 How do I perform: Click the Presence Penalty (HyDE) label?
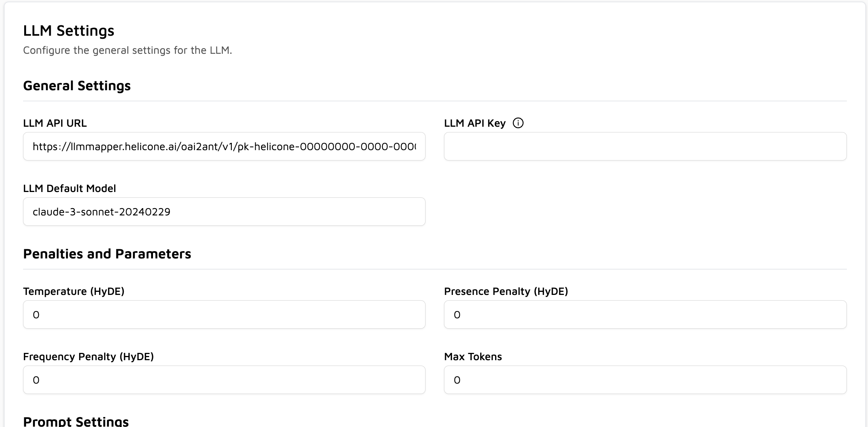507,291
